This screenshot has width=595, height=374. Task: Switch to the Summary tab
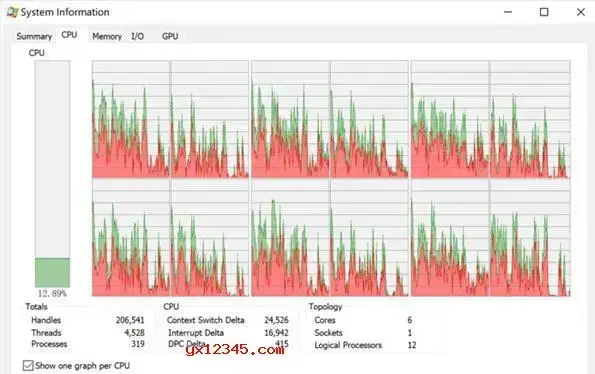(34, 36)
